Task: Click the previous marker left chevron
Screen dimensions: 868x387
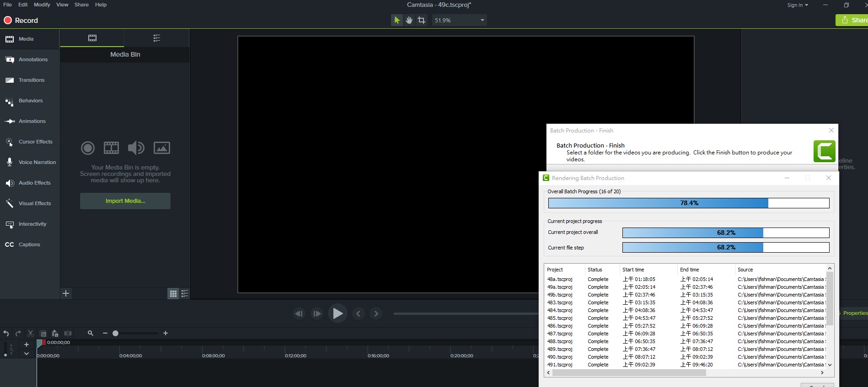Action: tap(359, 313)
